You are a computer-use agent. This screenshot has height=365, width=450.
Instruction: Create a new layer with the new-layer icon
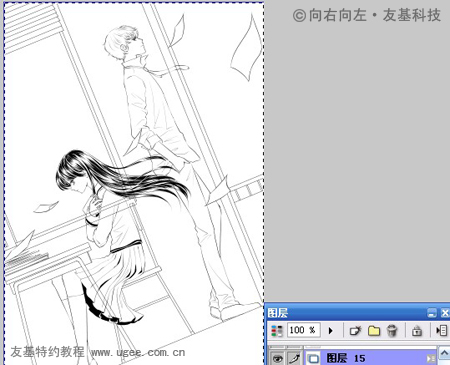pyautogui.click(x=355, y=331)
